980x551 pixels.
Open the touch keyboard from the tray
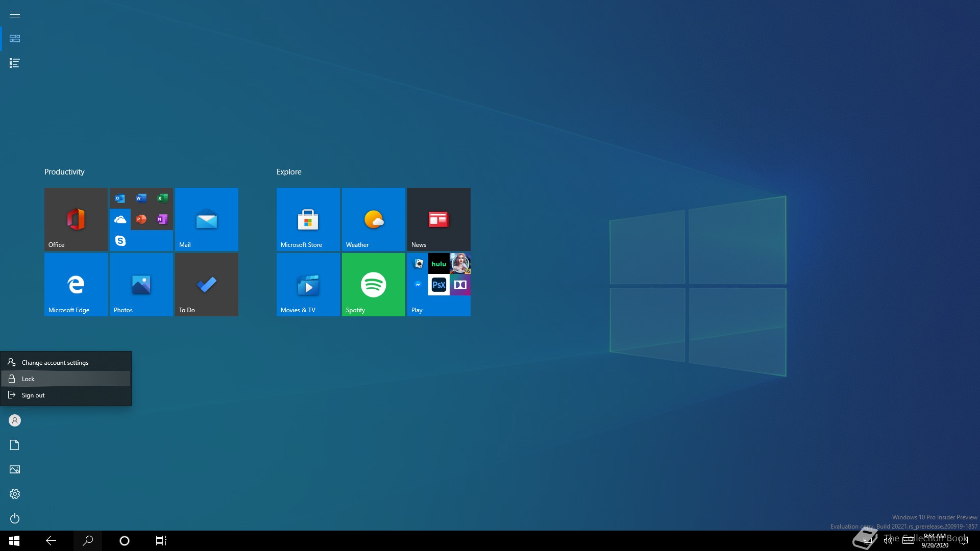(908, 541)
